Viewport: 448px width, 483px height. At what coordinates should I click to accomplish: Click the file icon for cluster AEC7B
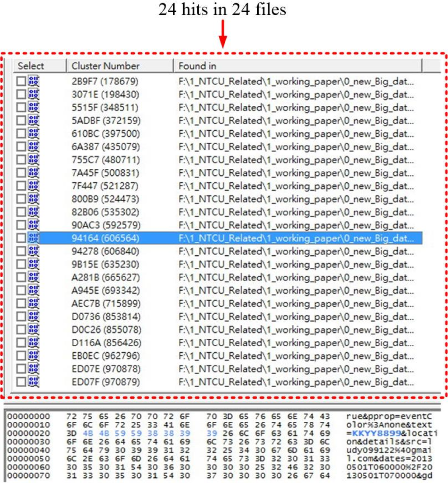34,303
